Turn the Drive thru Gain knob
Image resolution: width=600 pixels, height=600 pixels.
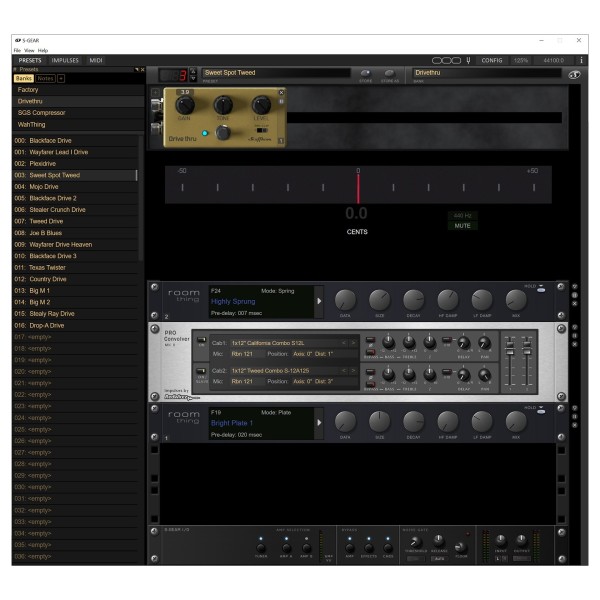coord(185,105)
